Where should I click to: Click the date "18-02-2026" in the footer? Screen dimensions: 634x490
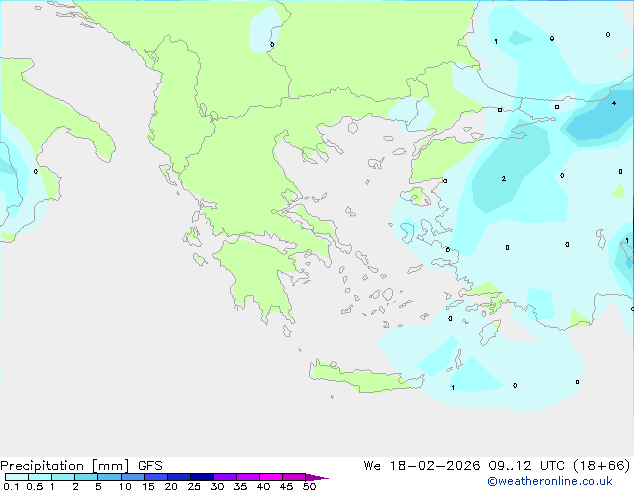tap(435, 466)
